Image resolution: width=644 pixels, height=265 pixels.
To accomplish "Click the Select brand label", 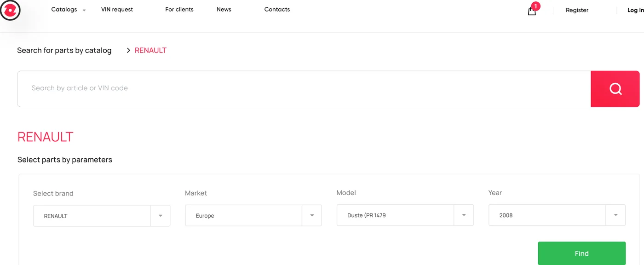I will (x=53, y=193).
